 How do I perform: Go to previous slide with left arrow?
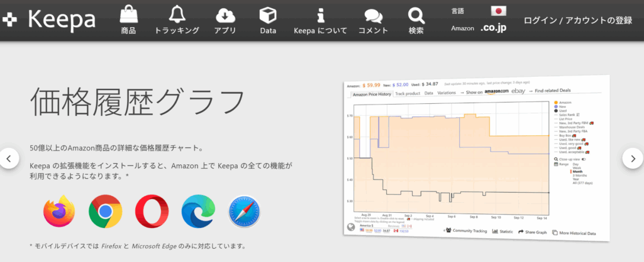point(8,158)
